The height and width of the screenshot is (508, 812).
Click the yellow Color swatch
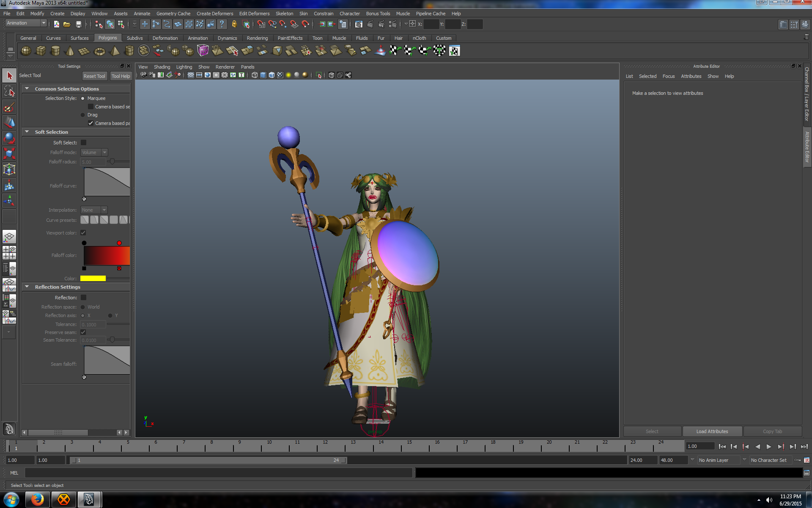pyautogui.click(x=93, y=279)
